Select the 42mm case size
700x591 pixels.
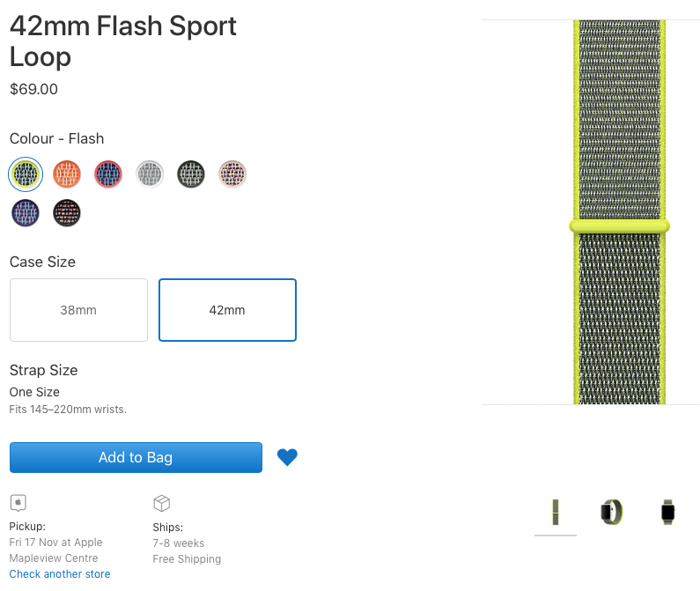pyautogui.click(x=227, y=310)
